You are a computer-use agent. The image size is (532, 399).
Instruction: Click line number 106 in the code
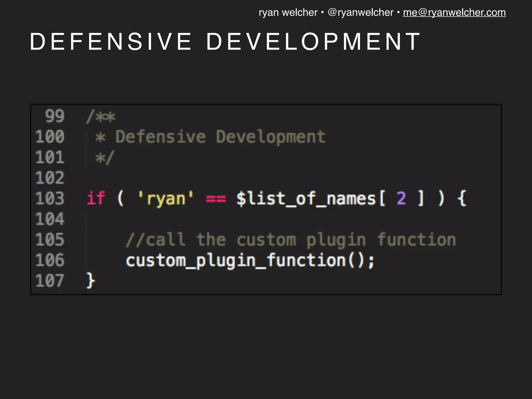pyautogui.click(x=50, y=260)
